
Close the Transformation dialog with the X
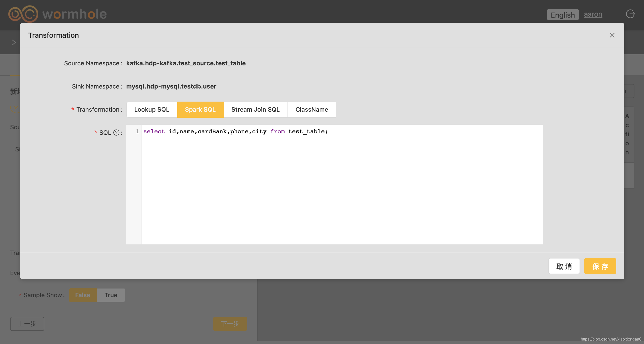612,35
